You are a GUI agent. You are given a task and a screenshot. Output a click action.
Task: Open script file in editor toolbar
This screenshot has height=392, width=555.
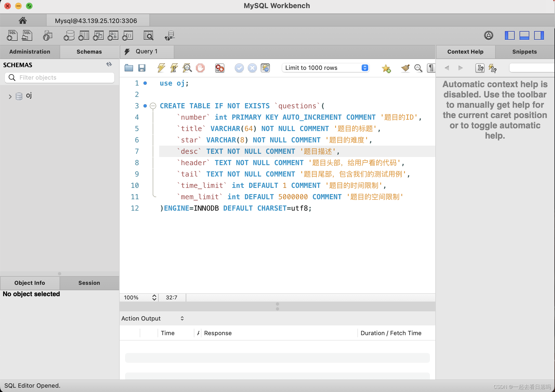pyautogui.click(x=129, y=68)
